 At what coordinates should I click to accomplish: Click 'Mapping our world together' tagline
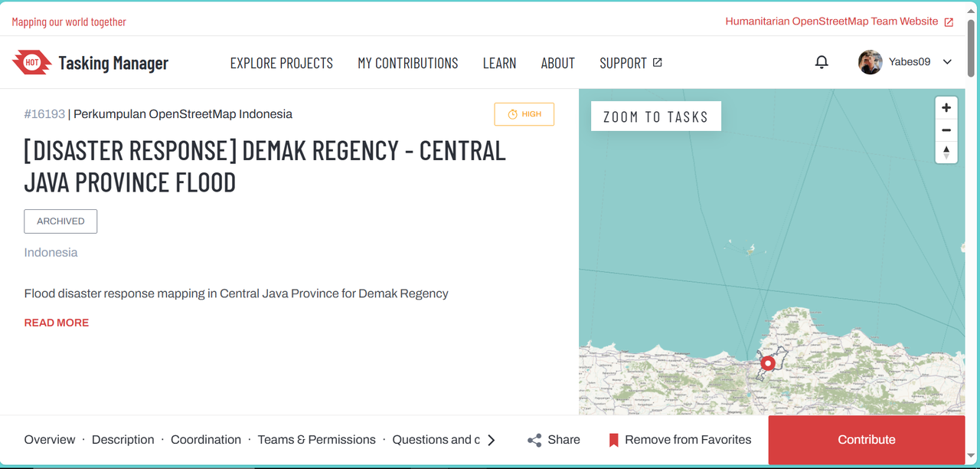click(69, 21)
